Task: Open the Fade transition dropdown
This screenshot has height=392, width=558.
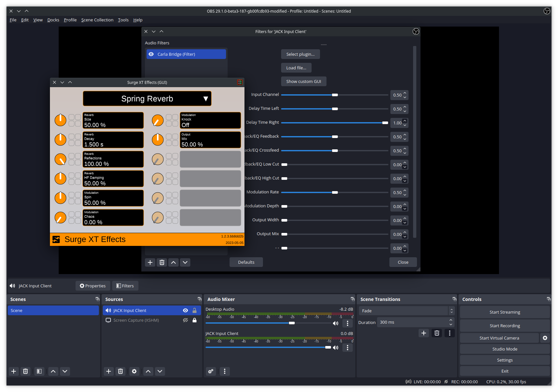Action: pyautogui.click(x=451, y=311)
